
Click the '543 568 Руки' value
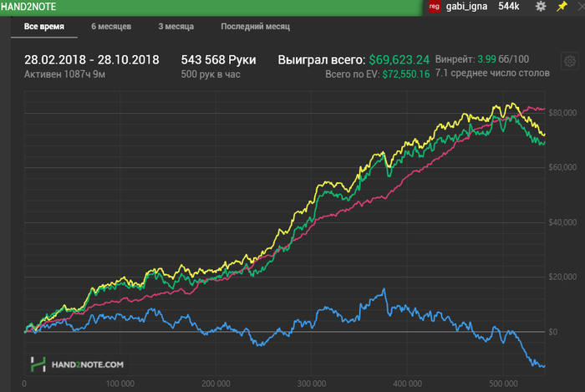218,59
